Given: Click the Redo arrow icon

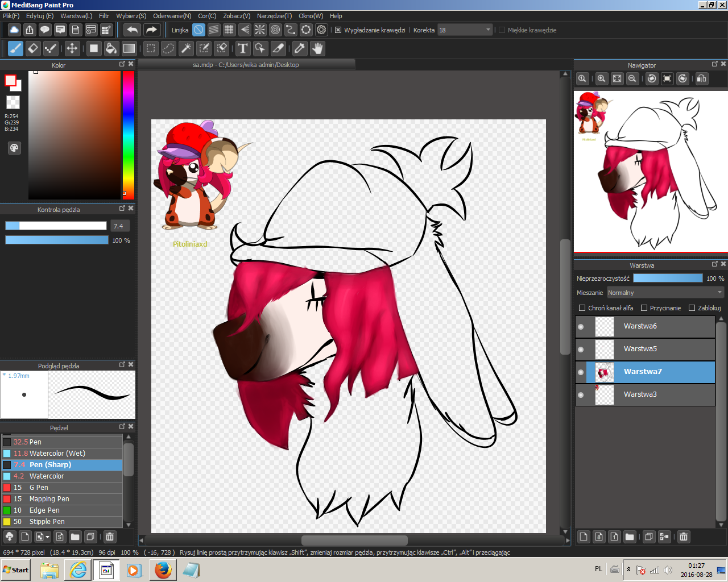Looking at the screenshot, I should click(x=151, y=30).
